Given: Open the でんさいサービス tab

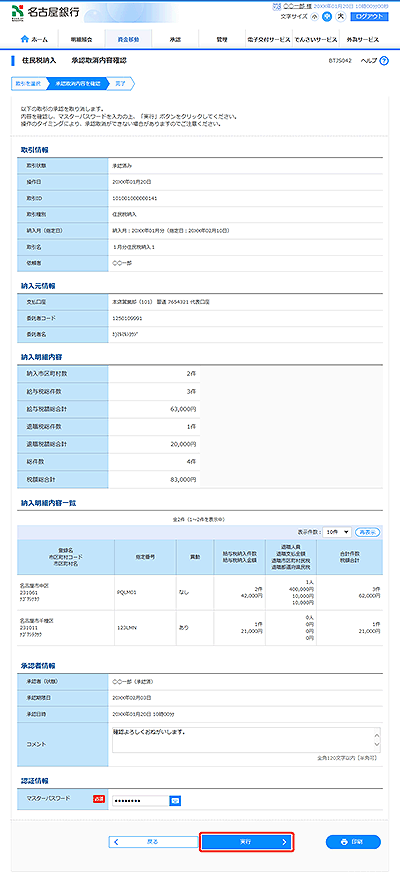Looking at the screenshot, I should click(x=316, y=40).
